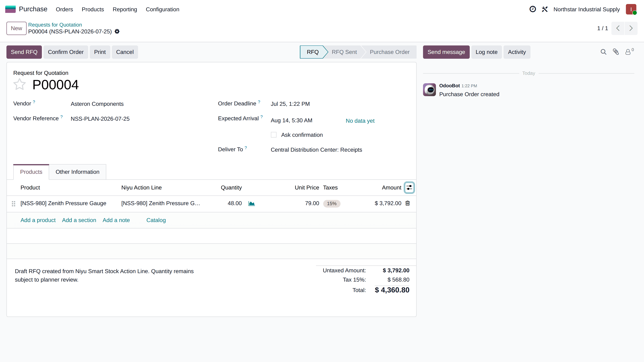Click Add a section link

coord(79,220)
